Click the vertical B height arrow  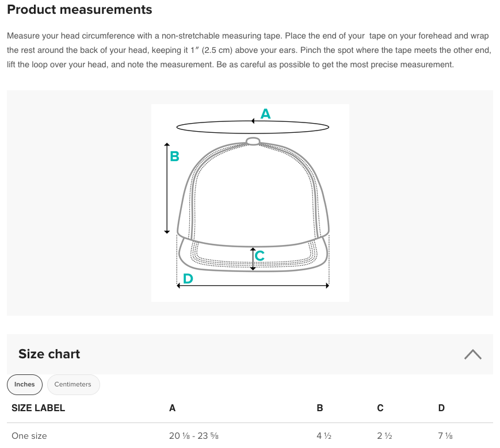click(167, 188)
